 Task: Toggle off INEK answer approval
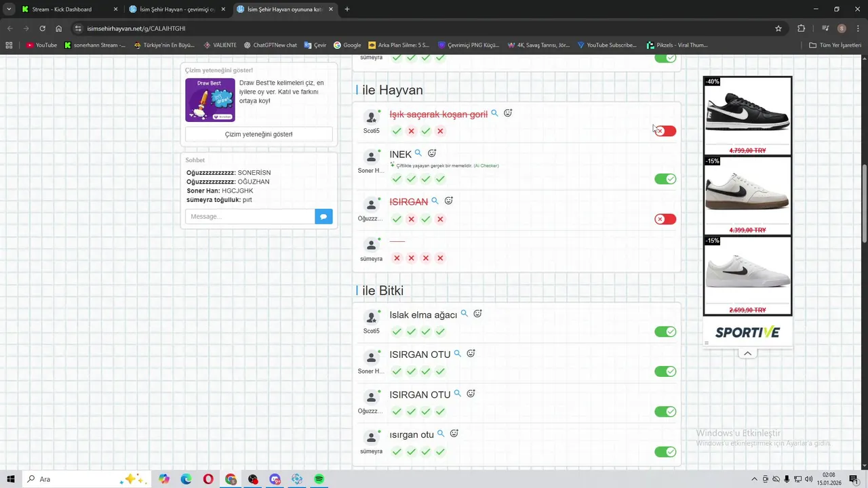click(665, 179)
